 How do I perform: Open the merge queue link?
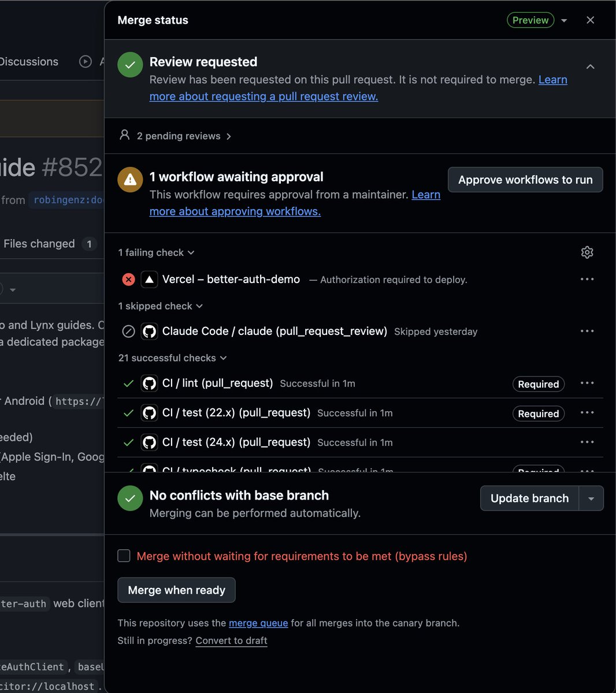pyautogui.click(x=258, y=623)
